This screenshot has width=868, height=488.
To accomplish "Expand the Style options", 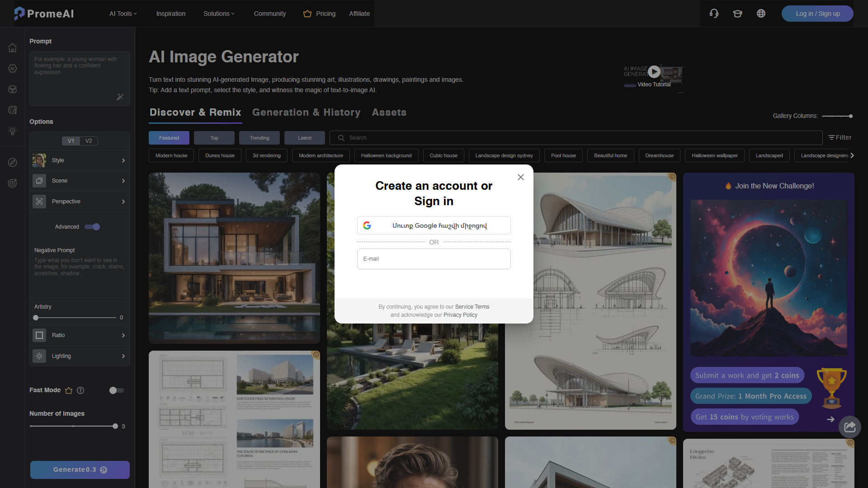I will 80,160.
